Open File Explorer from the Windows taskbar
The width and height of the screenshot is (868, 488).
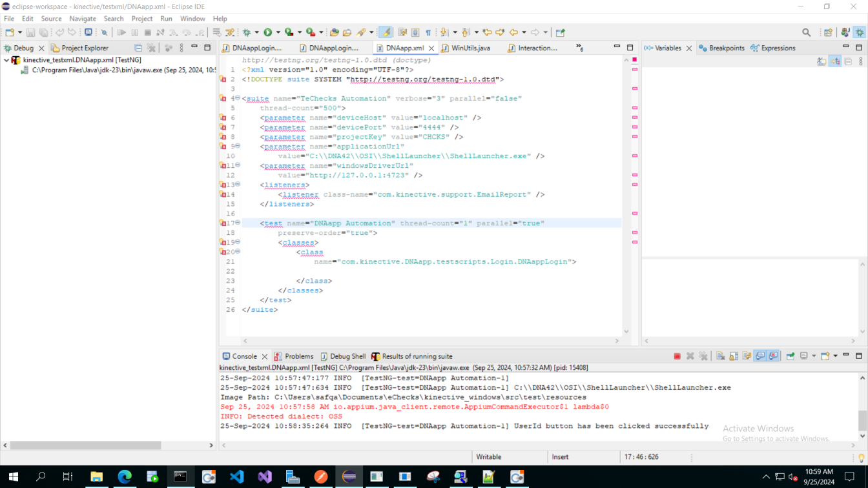[x=96, y=477]
